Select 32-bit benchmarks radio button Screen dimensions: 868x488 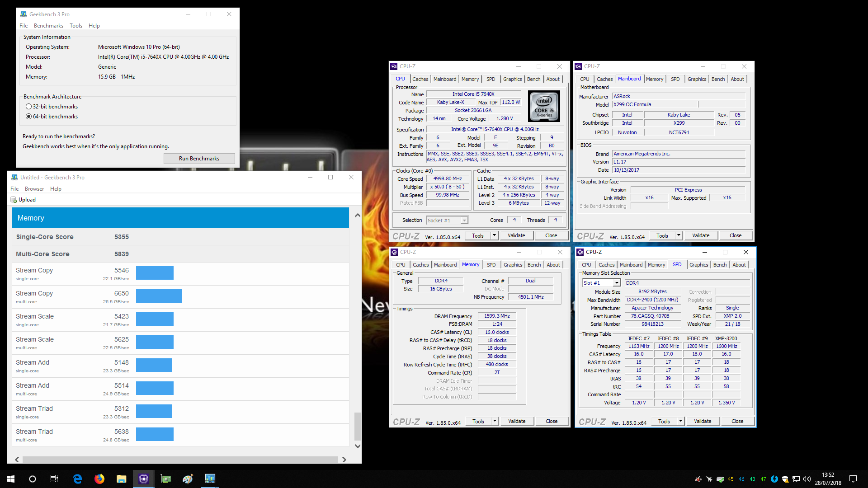click(x=29, y=107)
